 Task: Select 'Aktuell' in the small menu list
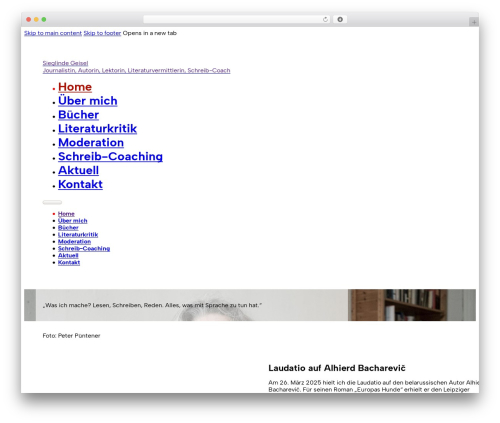tap(68, 256)
